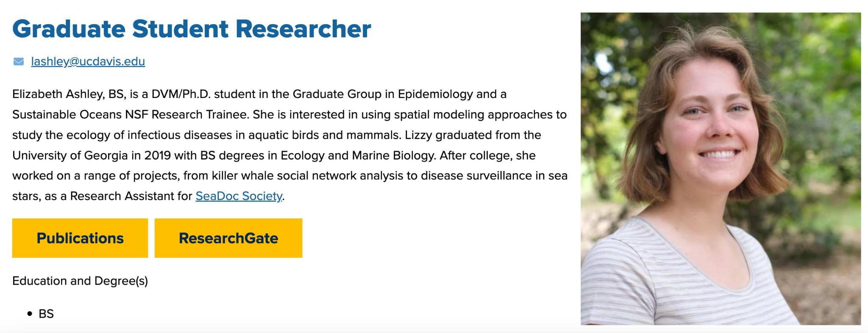The width and height of the screenshot is (868, 333).
Task: Click the name Elizabeth Ashley in the bio
Action: 58,94
